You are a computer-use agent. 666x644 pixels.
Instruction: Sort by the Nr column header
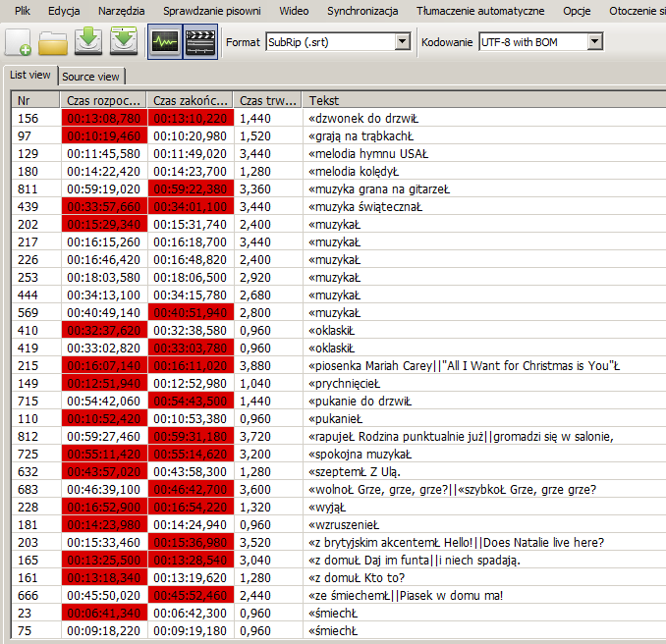(35, 100)
